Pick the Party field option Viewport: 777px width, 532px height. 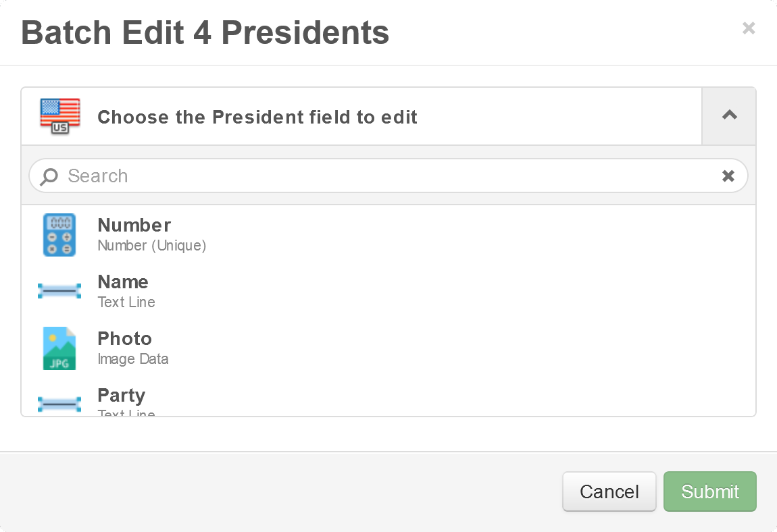pos(122,396)
